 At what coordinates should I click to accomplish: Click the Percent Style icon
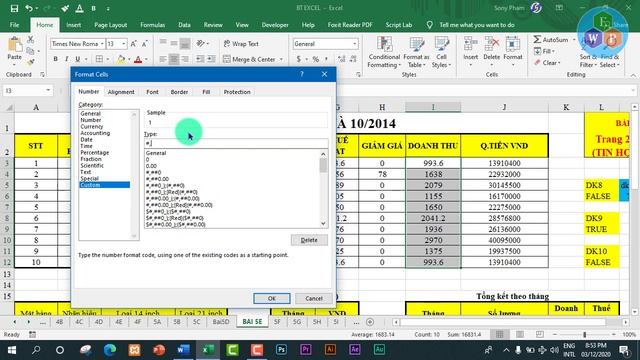pyautogui.click(x=316, y=60)
